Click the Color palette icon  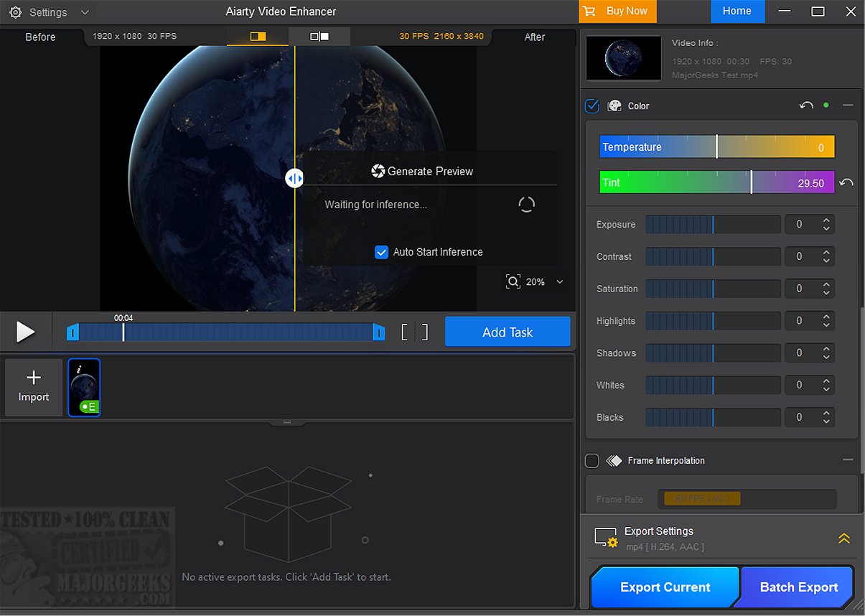click(614, 106)
